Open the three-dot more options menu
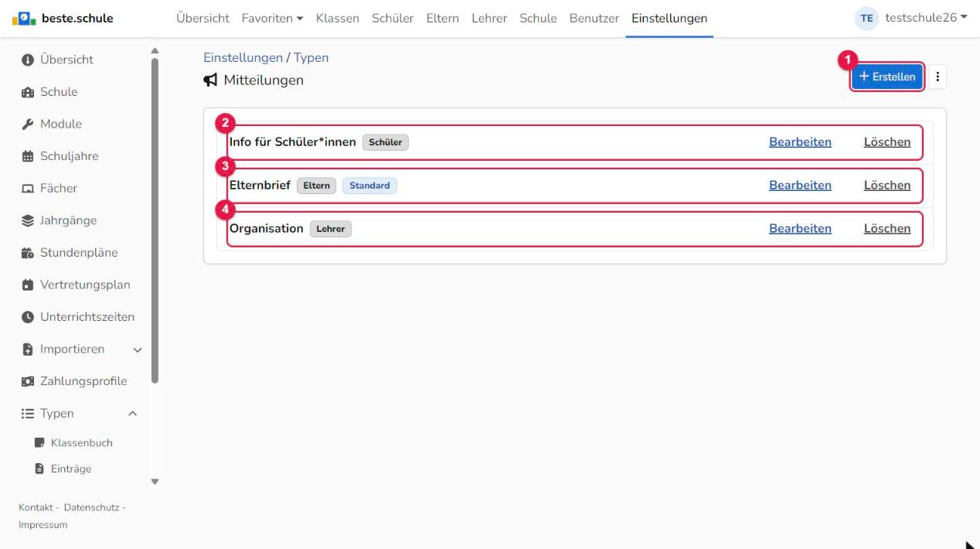This screenshot has width=980, height=549. tap(937, 77)
